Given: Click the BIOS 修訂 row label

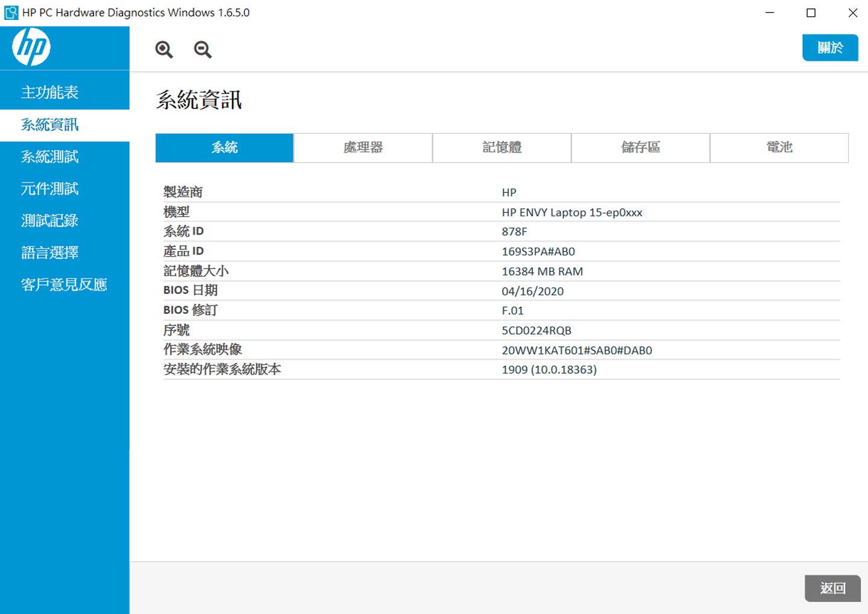Looking at the screenshot, I should pyautogui.click(x=190, y=310).
